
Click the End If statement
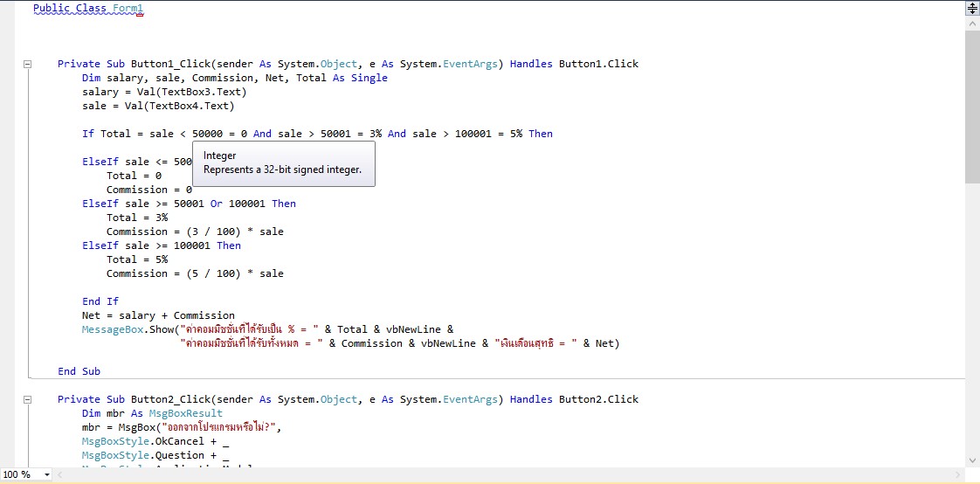(100, 301)
